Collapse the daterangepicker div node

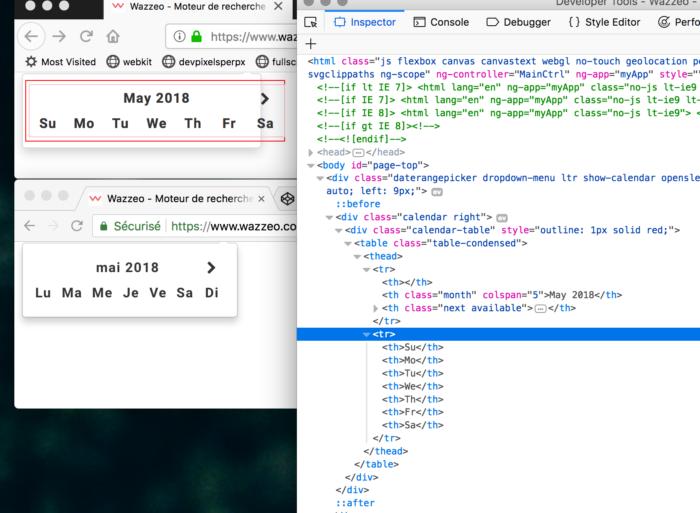pyautogui.click(x=320, y=178)
